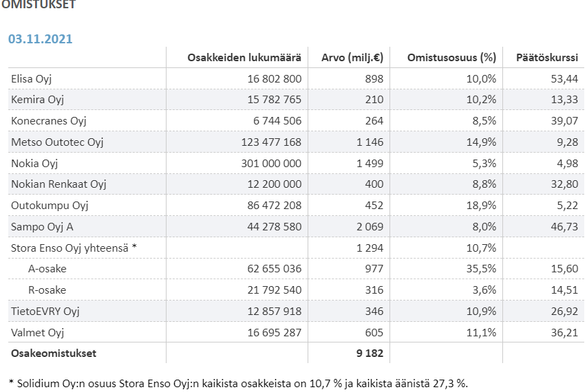
Task: Select the TietoEVRY Oyj row label
Action: pyautogui.click(x=45, y=312)
